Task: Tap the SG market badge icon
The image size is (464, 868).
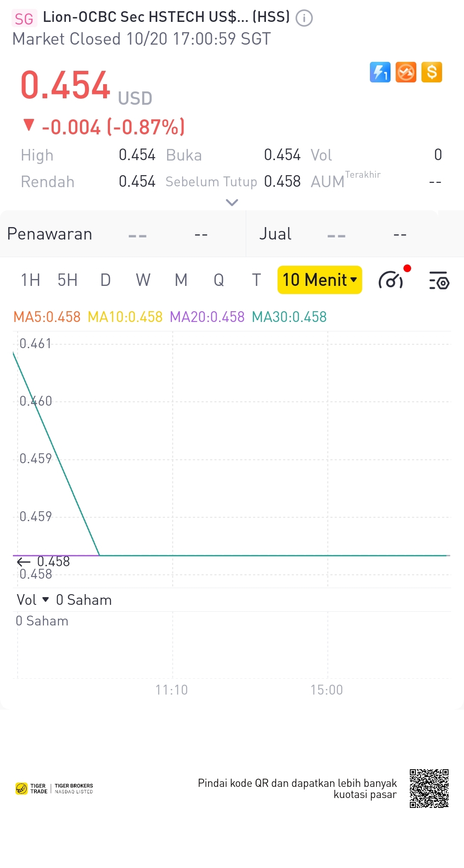Action: tap(24, 18)
